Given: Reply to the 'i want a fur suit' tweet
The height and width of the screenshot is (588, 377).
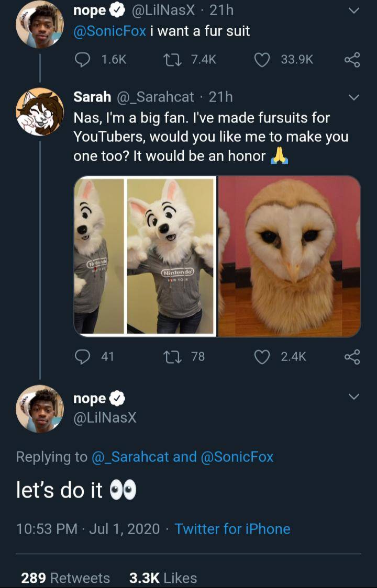Looking at the screenshot, I should pyautogui.click(x=82, y=60).
